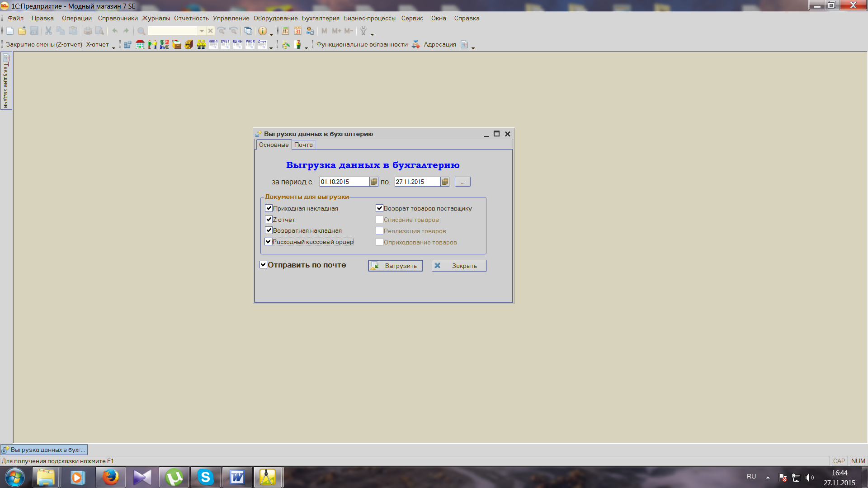The image size is (868, 488).
Task: Click the Open file folder icon
Action: 22,31
